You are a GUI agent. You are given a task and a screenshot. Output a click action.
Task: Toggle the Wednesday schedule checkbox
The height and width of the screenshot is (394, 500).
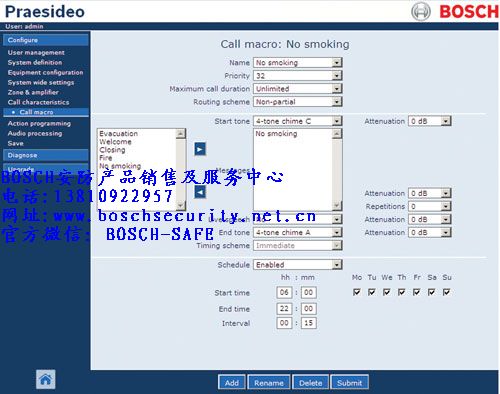coord(386,292)
